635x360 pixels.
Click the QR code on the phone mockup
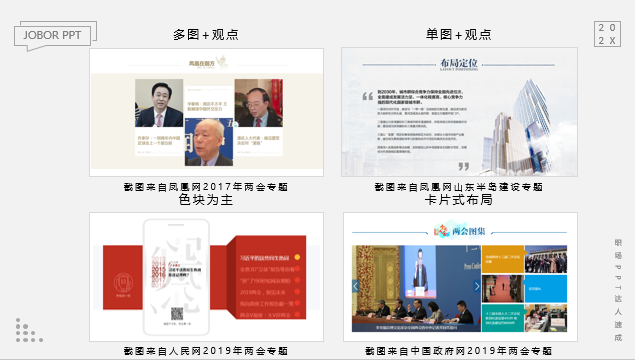[177, 313]
